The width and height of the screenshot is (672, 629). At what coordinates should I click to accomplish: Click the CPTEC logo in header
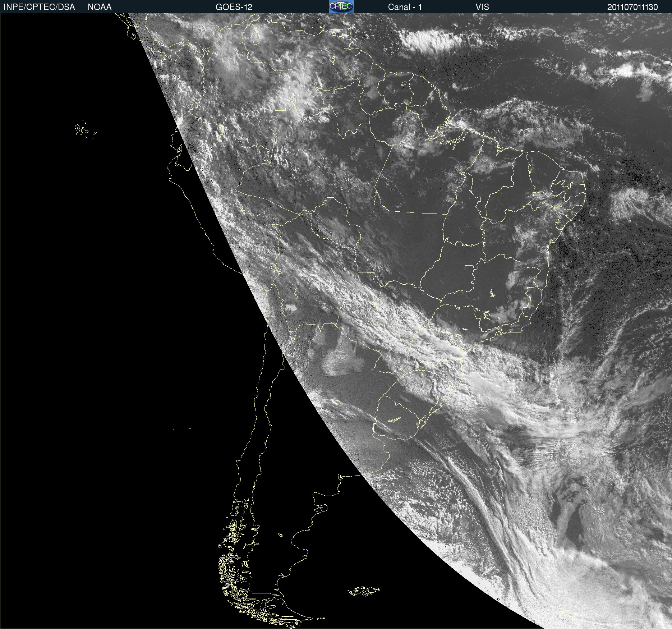[x=341, y=6]
